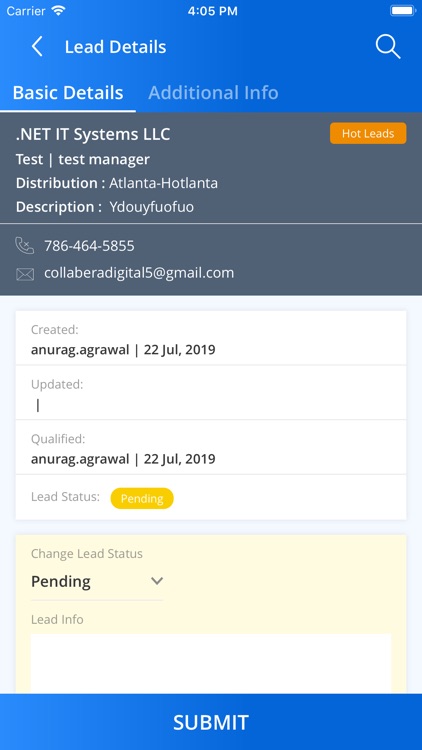
Task: Tap the email envelope icon
Action: (25, 274)
